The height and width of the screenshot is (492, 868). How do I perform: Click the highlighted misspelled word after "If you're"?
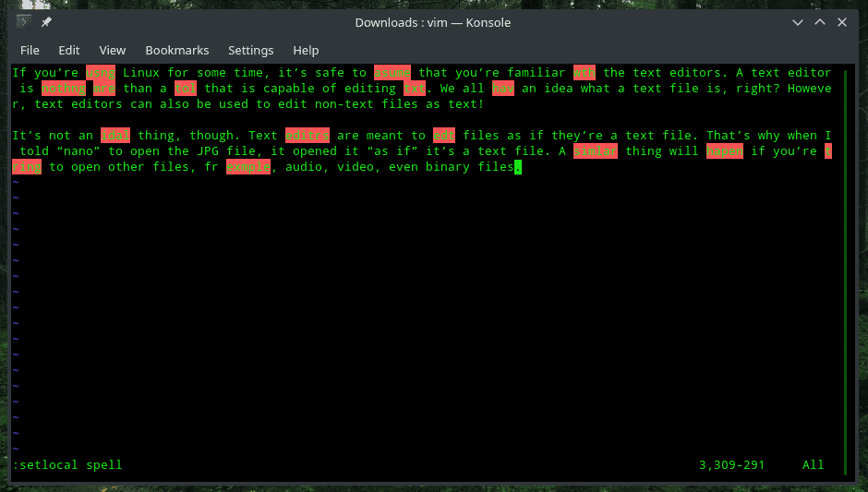coord(101,73)
